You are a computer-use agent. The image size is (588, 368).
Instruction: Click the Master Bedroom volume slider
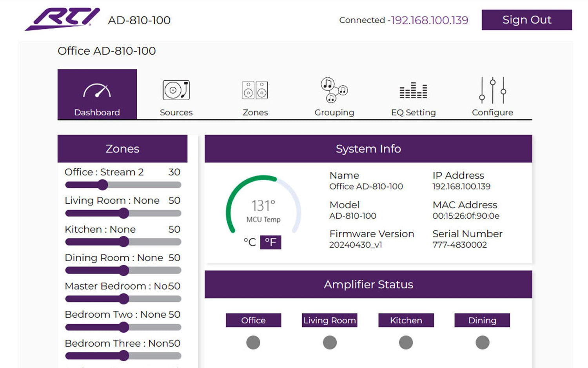(123, 299)
